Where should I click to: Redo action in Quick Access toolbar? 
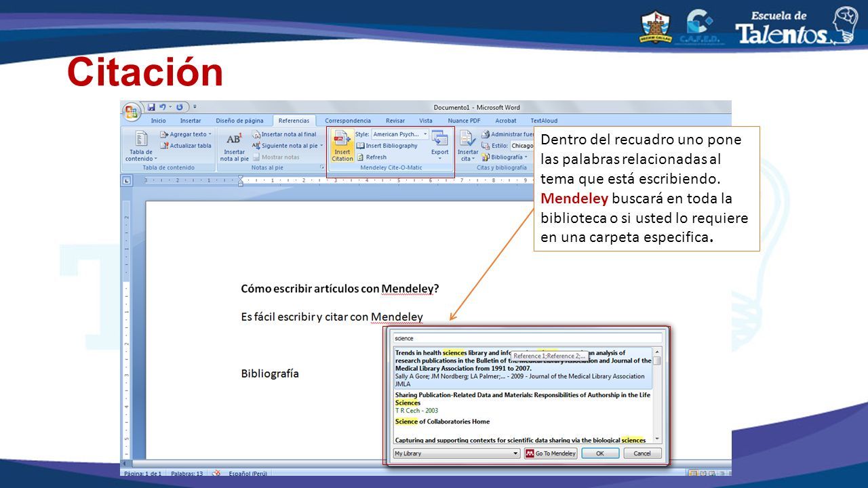tap(180, 107)
